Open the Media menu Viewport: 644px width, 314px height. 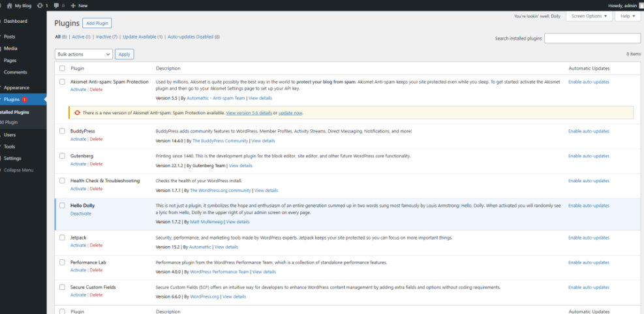tap(10, 48)
